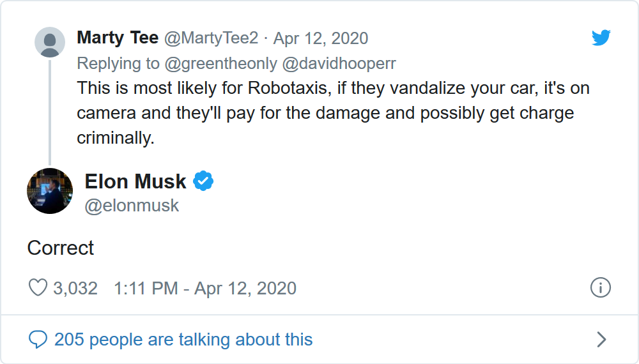The image size is (639, 364).
Task: Click the 'Correct' tweet text
Action: coord(61,248)
